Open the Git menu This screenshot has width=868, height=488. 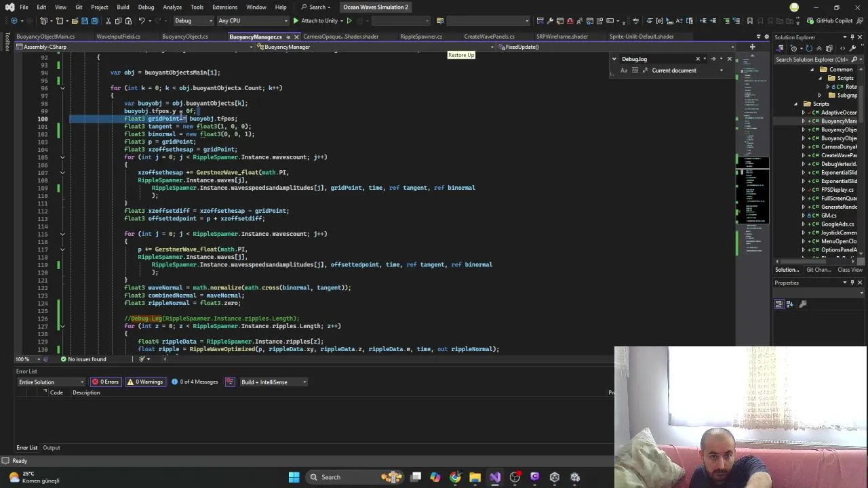[x=79, y=7]
